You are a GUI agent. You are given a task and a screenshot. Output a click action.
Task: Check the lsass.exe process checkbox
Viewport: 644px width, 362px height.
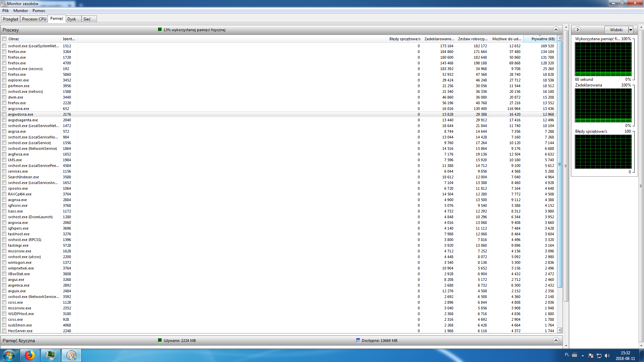[4, 211]
